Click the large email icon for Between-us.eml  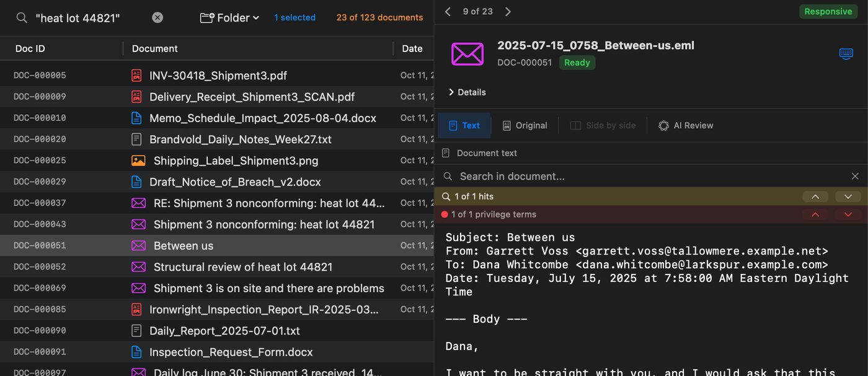pyautogui.click(x=467, y=54)
